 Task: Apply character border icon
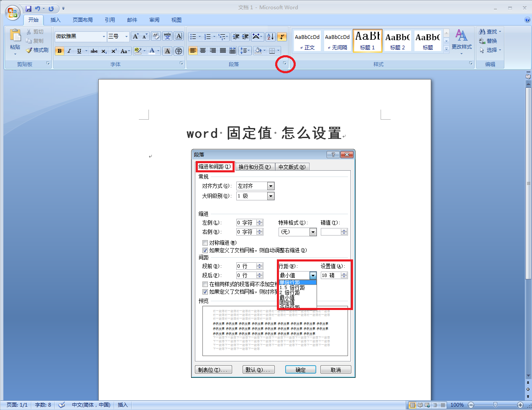pyautogui.click(x=179, y=36)
